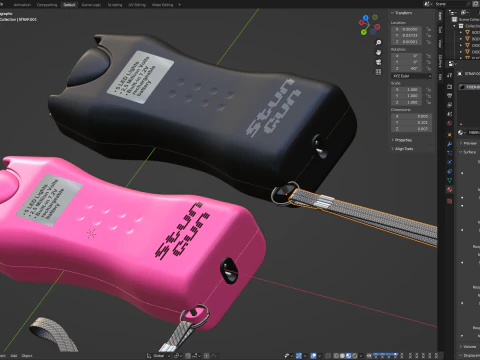Lock Rotation X value
This screenshot has width=480, height=360.
429,56
